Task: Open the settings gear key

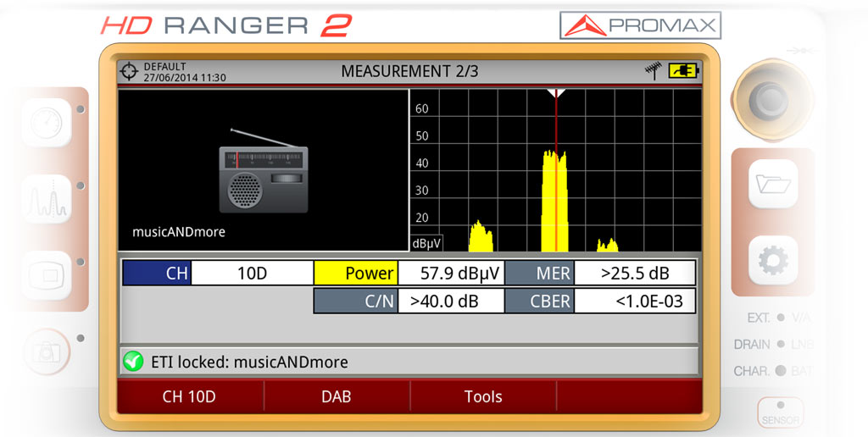Action: [773, 260]
